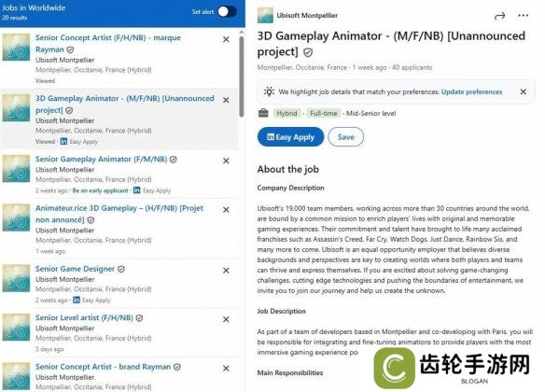Select the Hybrid tag
545x392 pixels.
point(286,113)
